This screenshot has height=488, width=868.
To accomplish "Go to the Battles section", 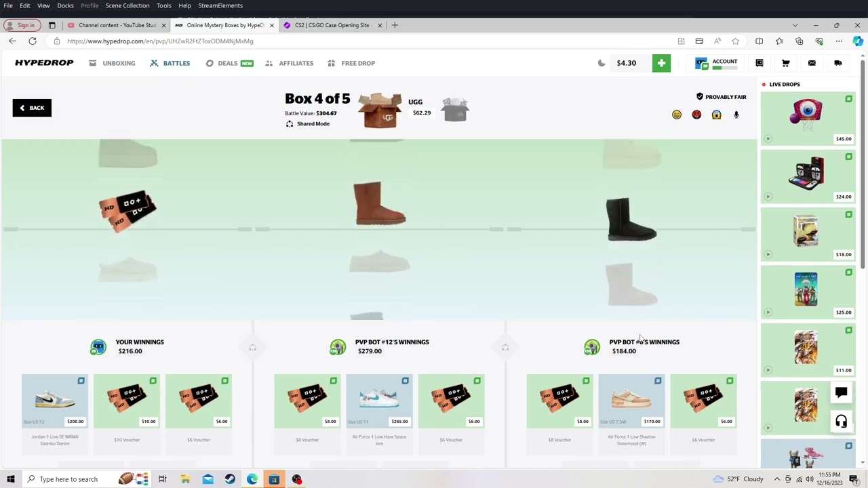I will 170,63.
